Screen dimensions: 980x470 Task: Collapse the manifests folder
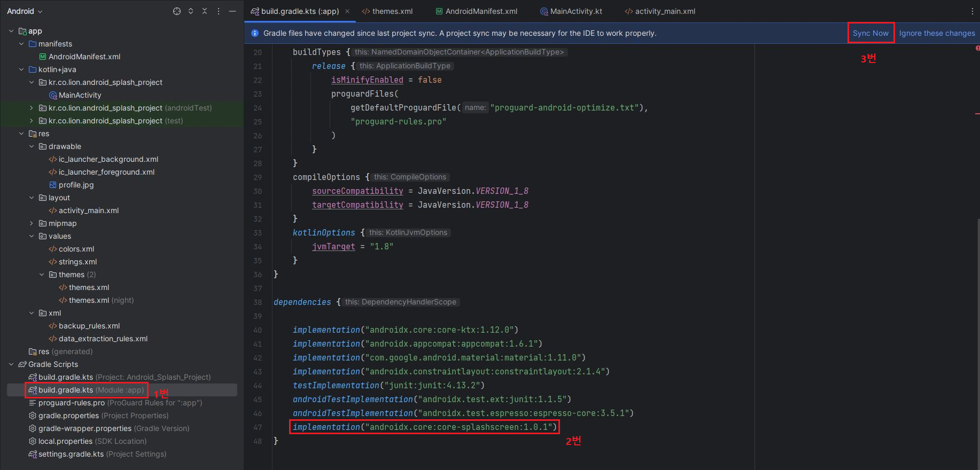pyautogui.click(x=21, y=44)
